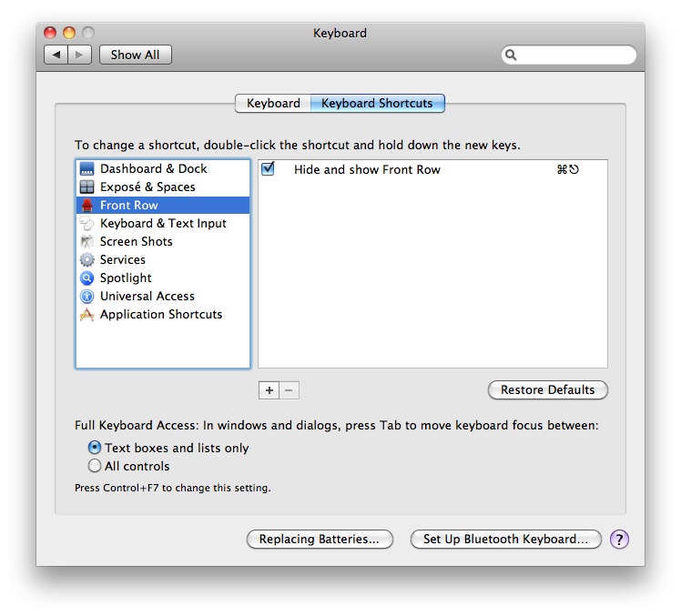Click the Keyboard & Text Input icon
This screenshot has width=681, height=616.
(x=86, y=224)
